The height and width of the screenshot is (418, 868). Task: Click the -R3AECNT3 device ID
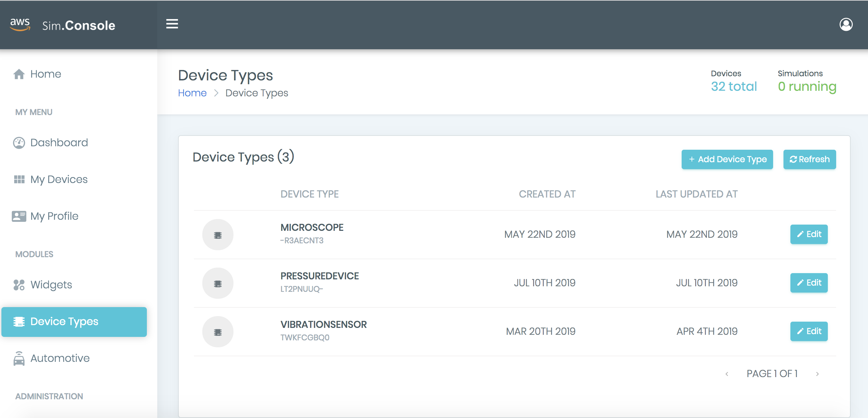coord(302,241)
